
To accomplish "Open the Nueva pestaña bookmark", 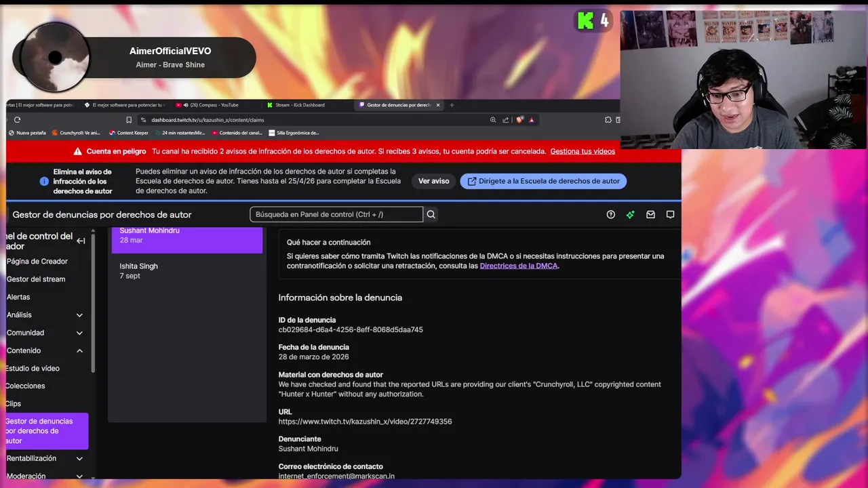I will pos(27,133).
